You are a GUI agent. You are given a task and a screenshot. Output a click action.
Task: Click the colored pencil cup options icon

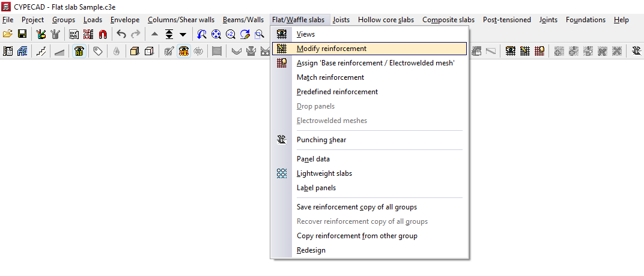click(41, 34)
